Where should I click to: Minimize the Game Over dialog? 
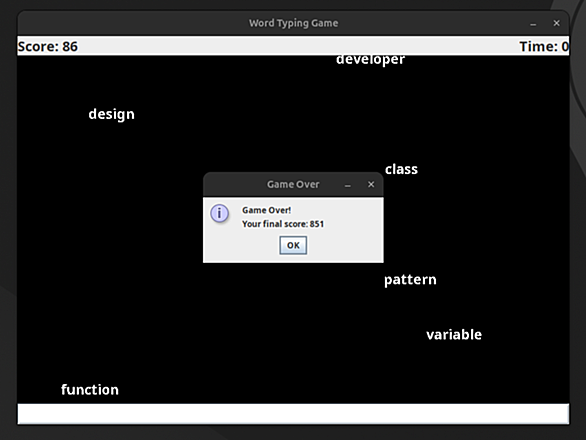pos(348,185)
